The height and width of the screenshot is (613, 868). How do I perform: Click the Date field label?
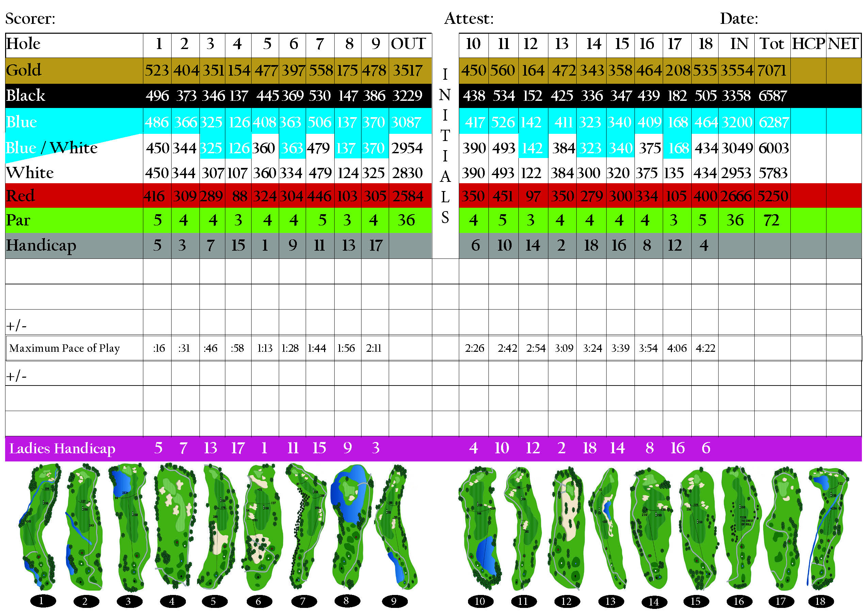pyautogui.click(x=738, y=18)
